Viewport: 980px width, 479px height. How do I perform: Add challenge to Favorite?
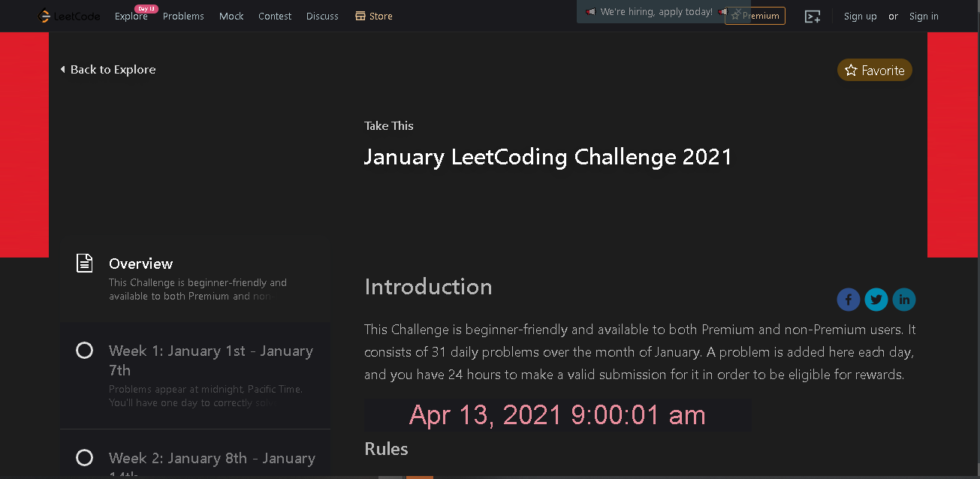click(x=875, y=70)
